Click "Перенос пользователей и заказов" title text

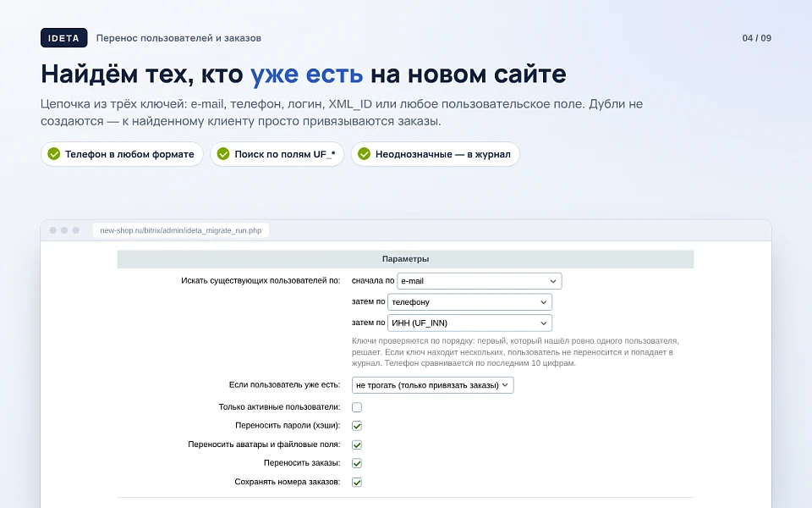click(178, 38)
